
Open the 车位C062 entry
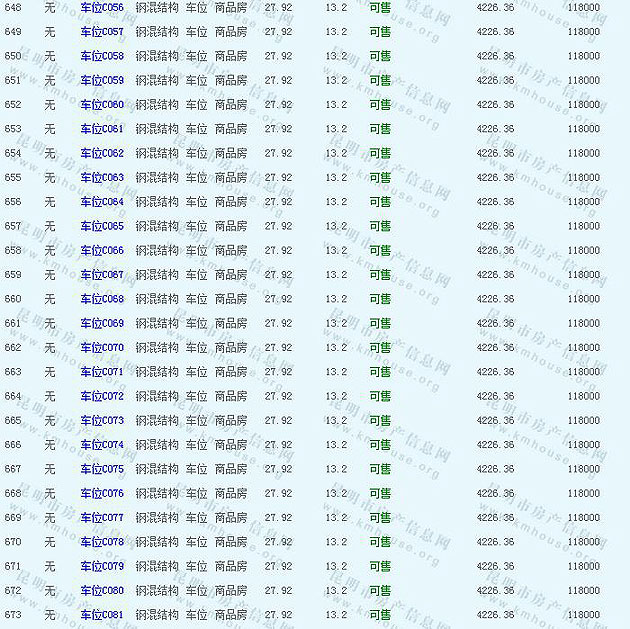(102, 154)
